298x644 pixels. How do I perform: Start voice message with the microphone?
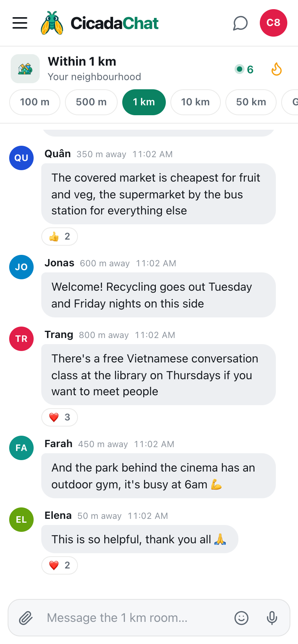[x=272, y=618]
